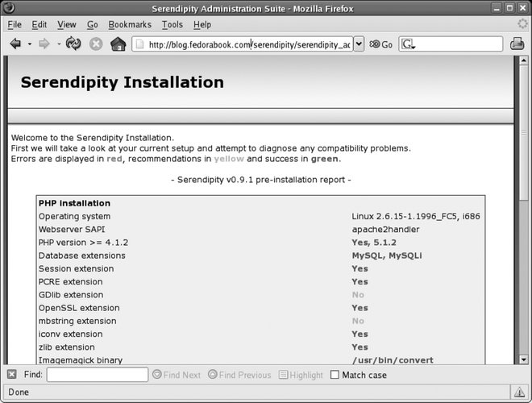
Task: Click the Back navigation arrow
Action: [x=15, y=44]
